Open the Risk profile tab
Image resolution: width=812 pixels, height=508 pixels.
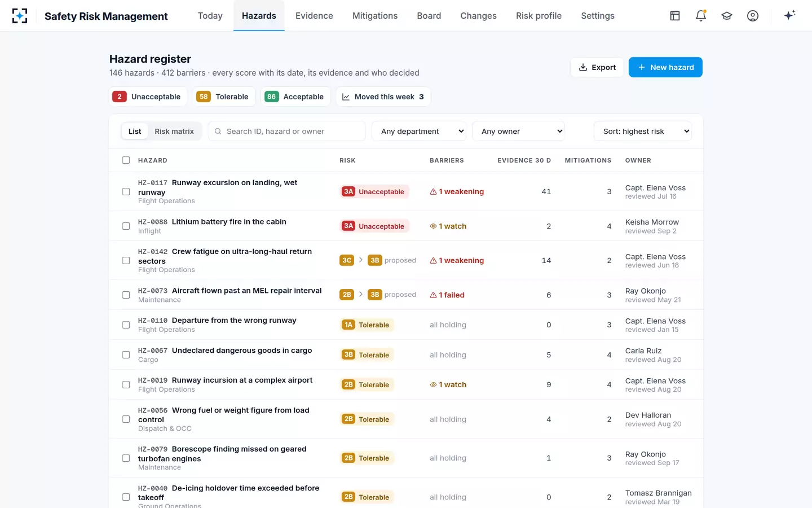[539, 16]
